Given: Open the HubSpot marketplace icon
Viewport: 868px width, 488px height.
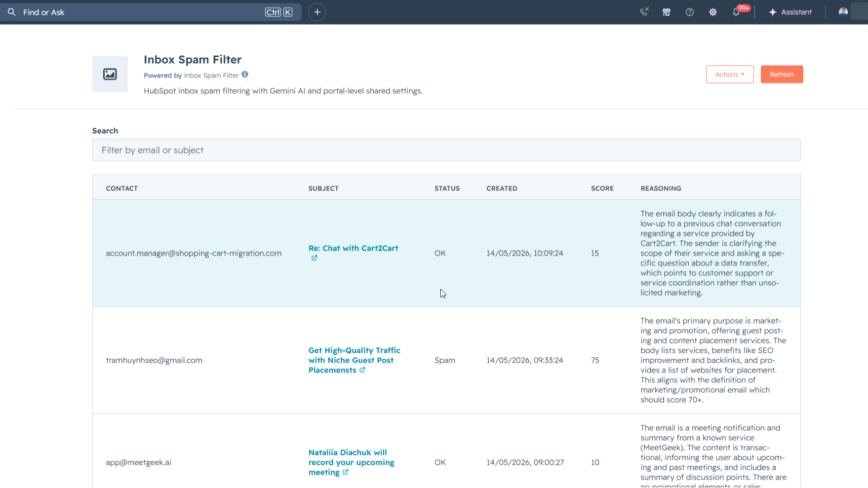Looking at the screenshot, I should point(667,12).
